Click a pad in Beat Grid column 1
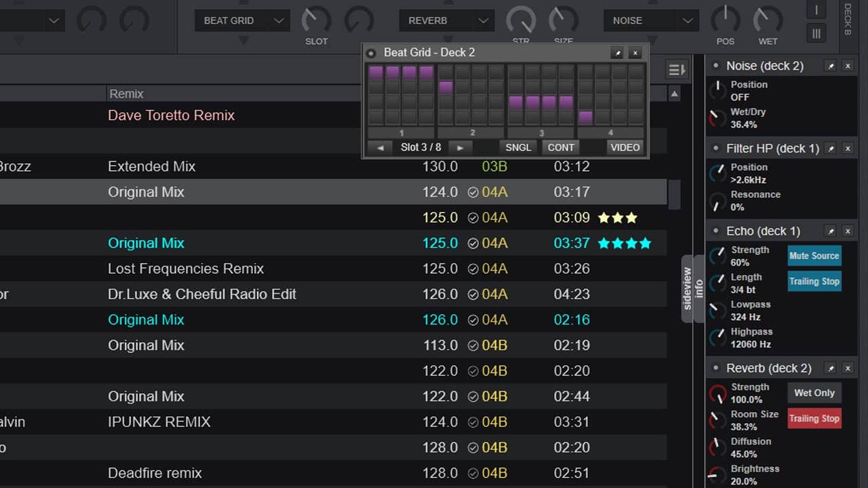 tap(376, 71)
